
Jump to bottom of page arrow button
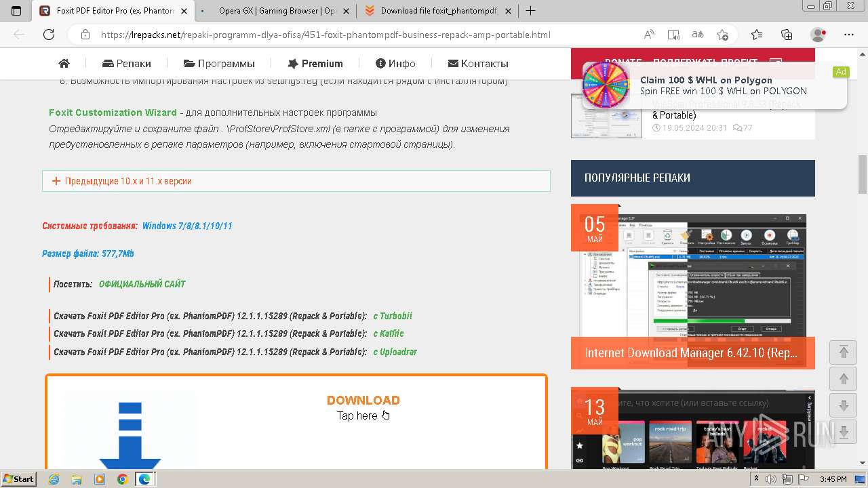844,432
